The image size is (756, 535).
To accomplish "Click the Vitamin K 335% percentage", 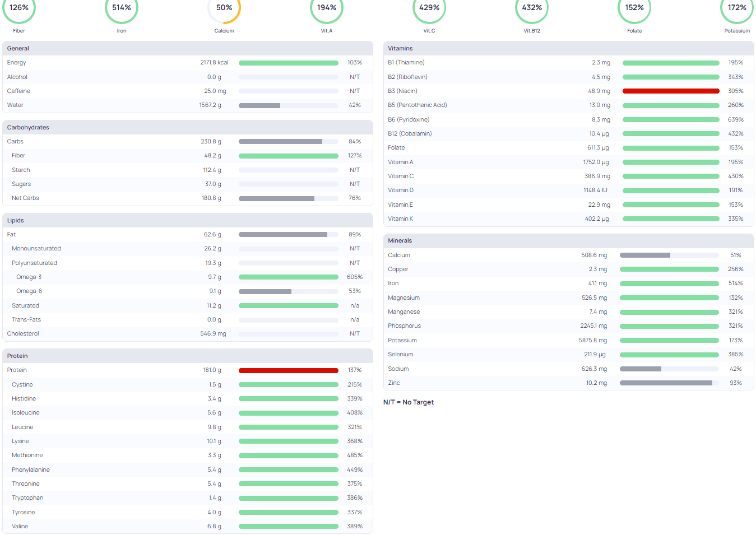I will click(x=736, y=219).
